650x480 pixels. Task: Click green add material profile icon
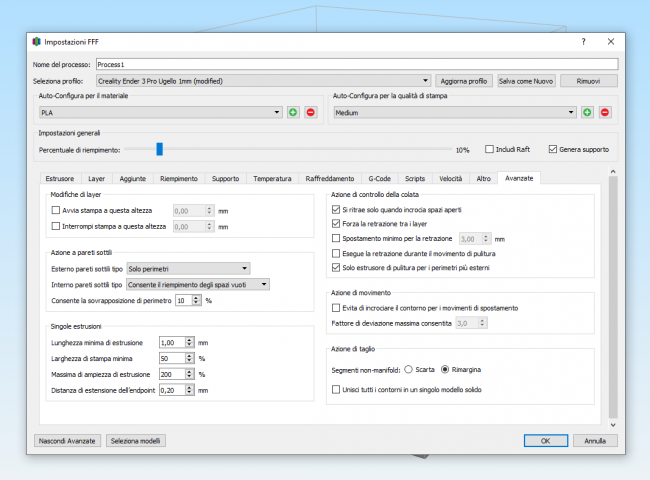click(294, 113)
